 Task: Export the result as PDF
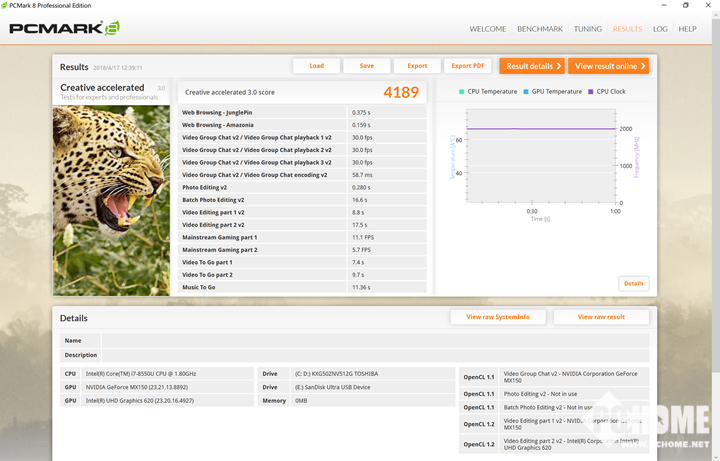coord(468,66)
